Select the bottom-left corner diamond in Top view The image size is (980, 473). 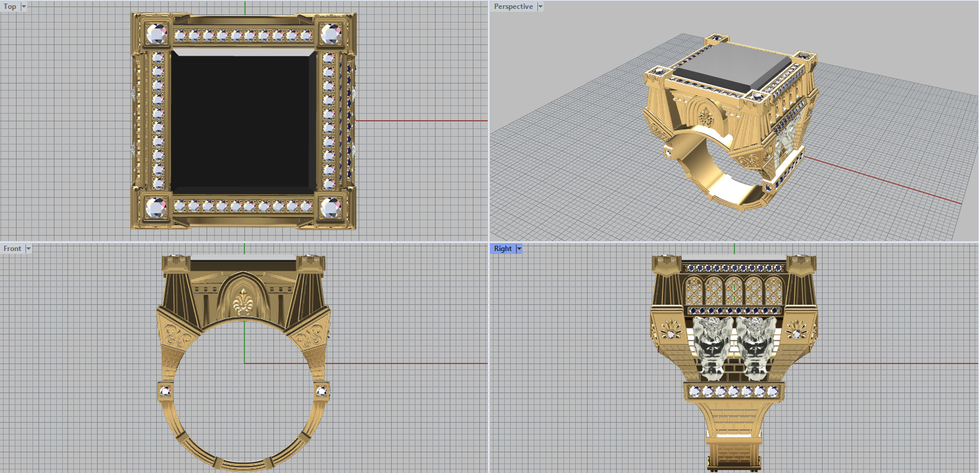tap(156, 208)
